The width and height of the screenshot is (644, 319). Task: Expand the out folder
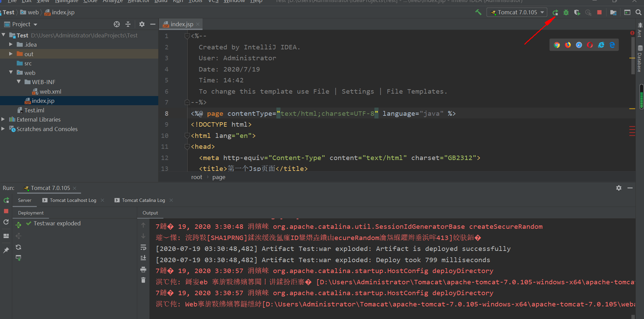tap(11, 54)
